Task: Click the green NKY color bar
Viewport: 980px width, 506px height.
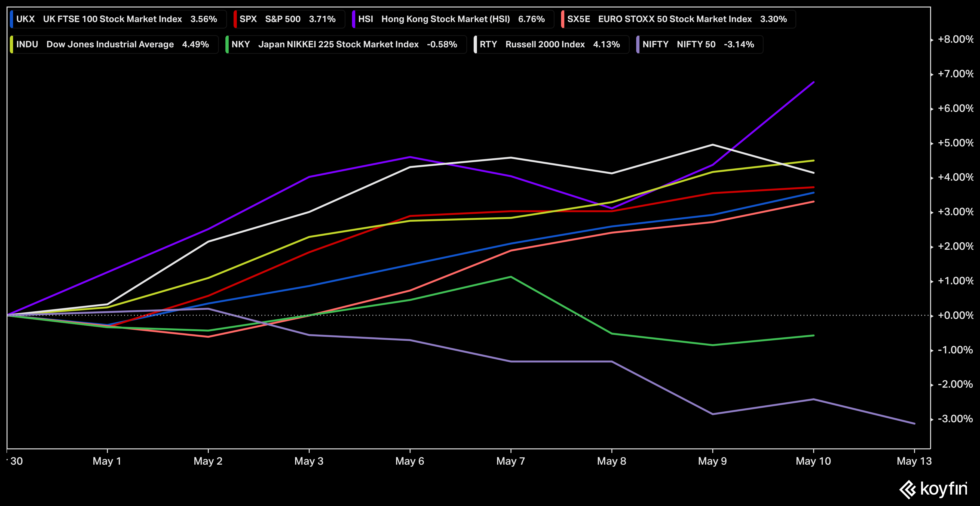Action: [x=227, y=45]
